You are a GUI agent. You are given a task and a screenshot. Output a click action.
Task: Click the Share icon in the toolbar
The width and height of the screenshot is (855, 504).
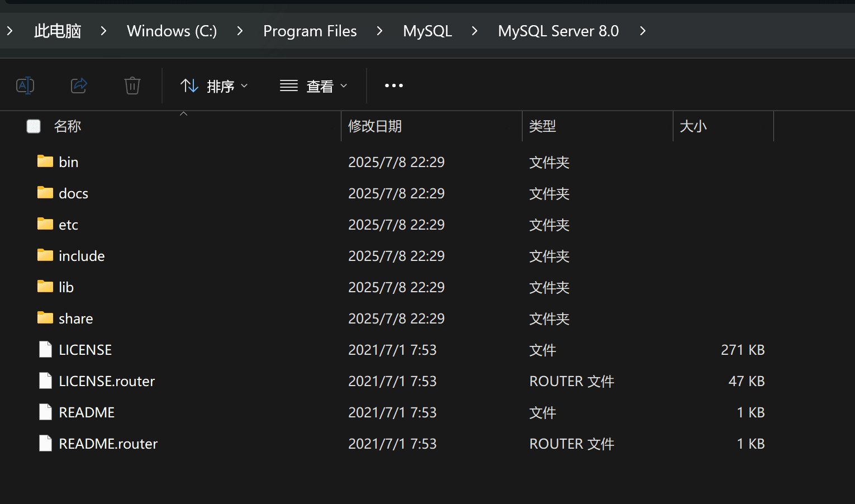[79, 85]
